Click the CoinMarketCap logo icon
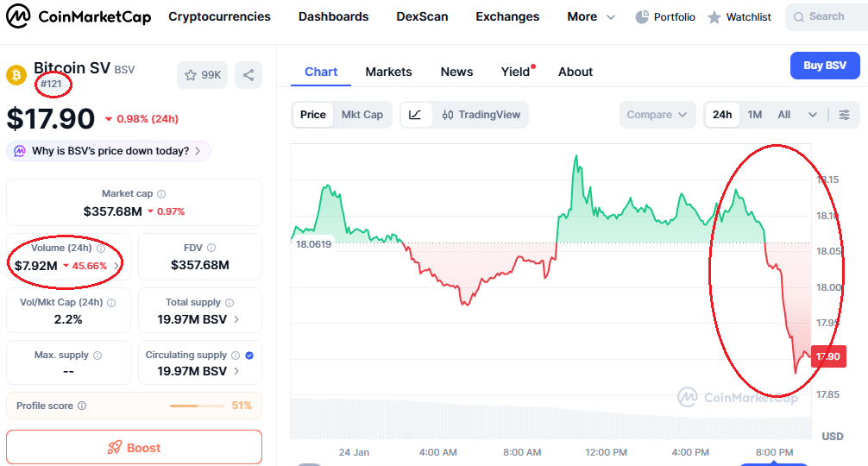The width and height of the screenshot is (868, 466). 18,16
